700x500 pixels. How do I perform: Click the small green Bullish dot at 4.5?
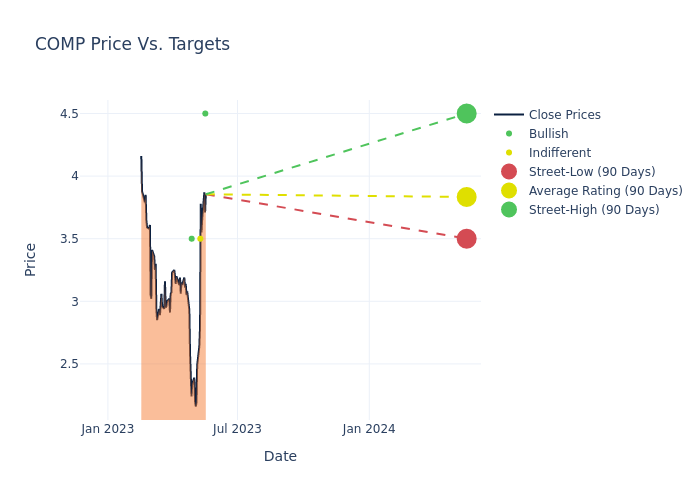pos(205,114)
